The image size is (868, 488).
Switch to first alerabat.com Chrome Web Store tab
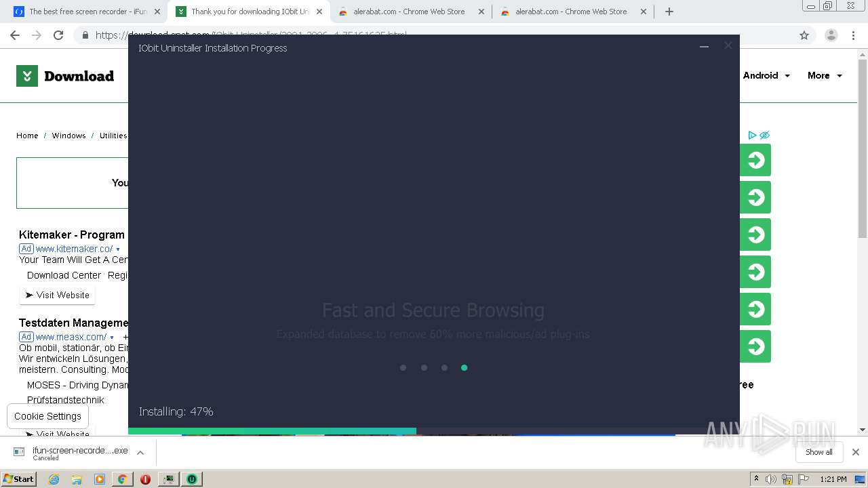pos(410,12)
